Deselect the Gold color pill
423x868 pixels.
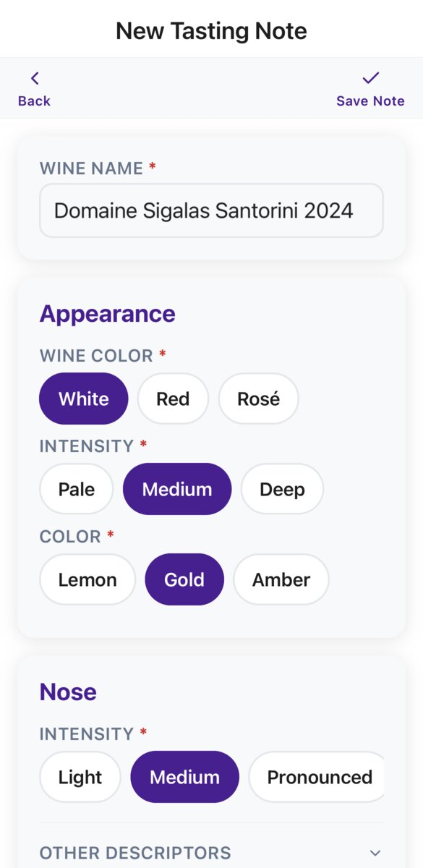pos(184,579)
